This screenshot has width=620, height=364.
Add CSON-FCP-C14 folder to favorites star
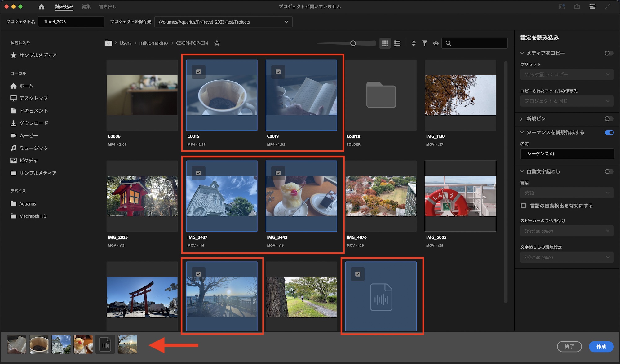coord(217,43)
